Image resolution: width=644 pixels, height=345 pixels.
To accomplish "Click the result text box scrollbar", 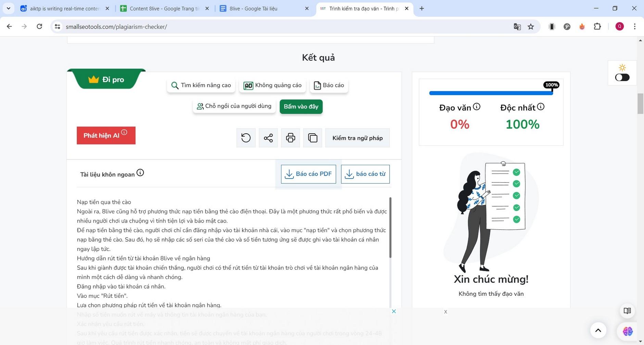I will coord(390,227).
